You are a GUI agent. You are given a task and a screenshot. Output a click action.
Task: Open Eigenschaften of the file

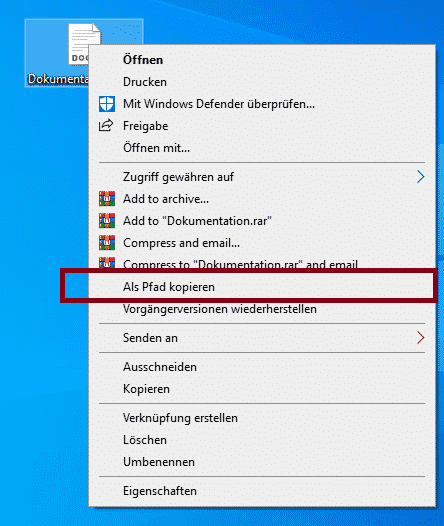160,491
